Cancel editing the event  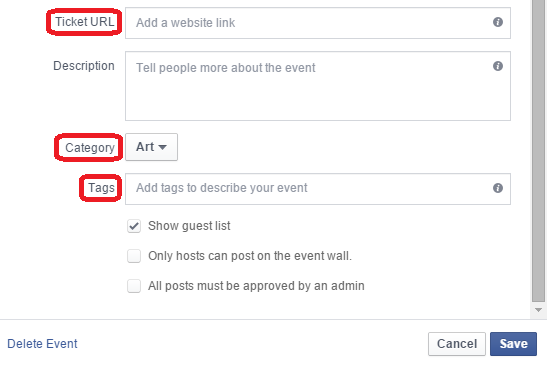click(x=457, y=344)
